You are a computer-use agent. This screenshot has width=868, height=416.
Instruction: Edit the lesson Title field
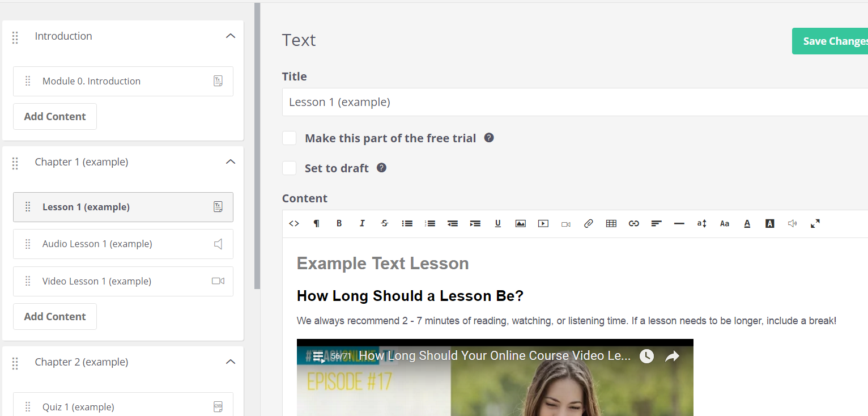coord(575,102)
